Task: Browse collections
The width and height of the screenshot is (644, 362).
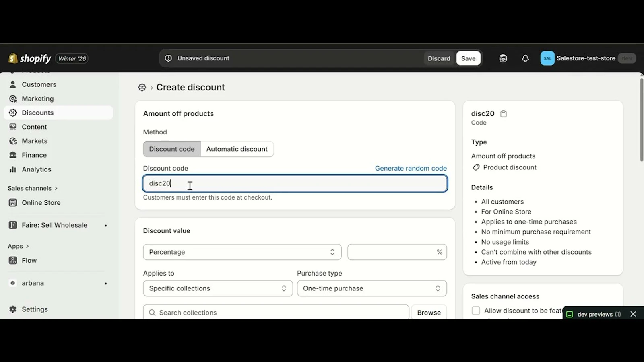Action: pyautogui.click(x=429, y=313)
